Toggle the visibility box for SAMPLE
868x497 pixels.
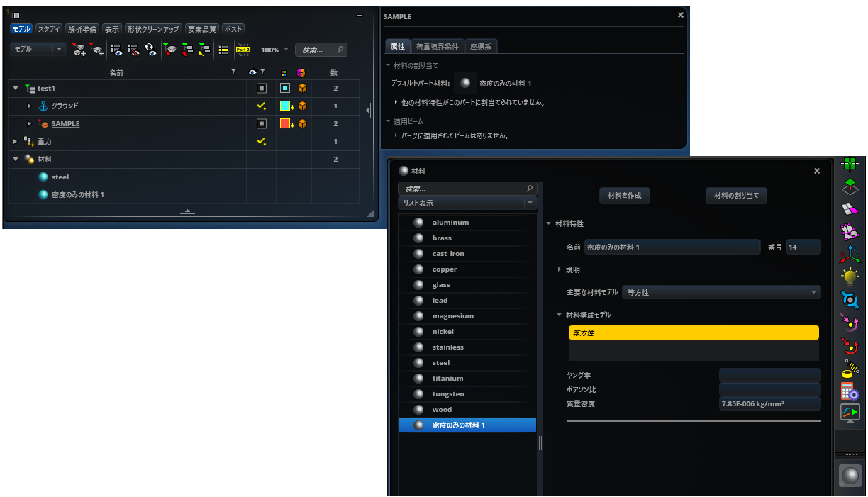pyautogui.click(x=262, y=123)
